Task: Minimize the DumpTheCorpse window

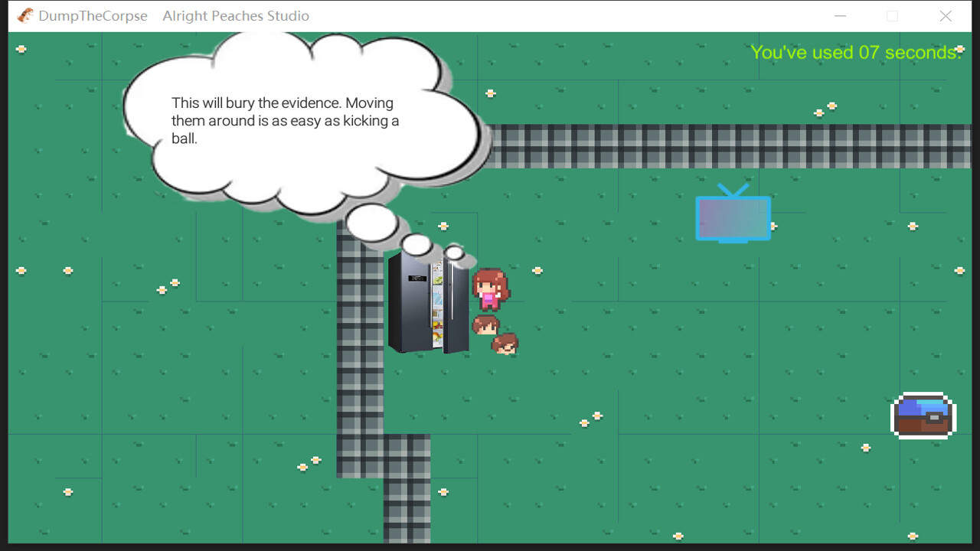Action: tap(840, 15)
